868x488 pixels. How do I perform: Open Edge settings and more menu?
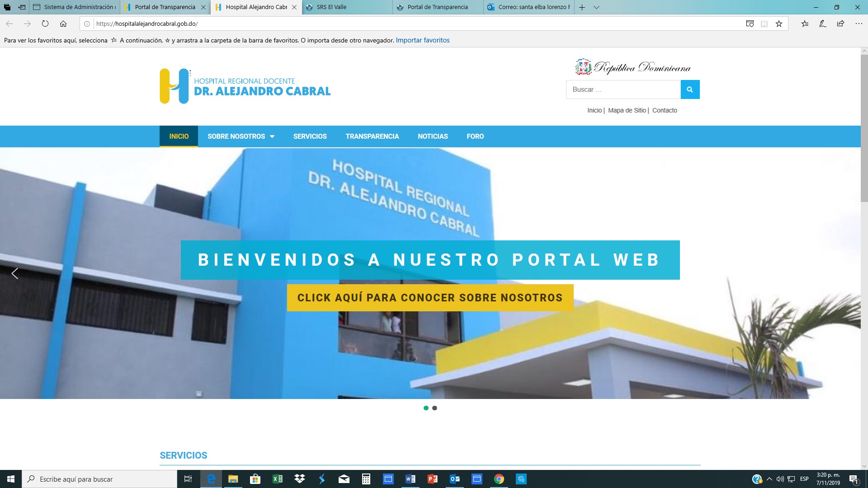pyautogui.click(x=859, y=24)
